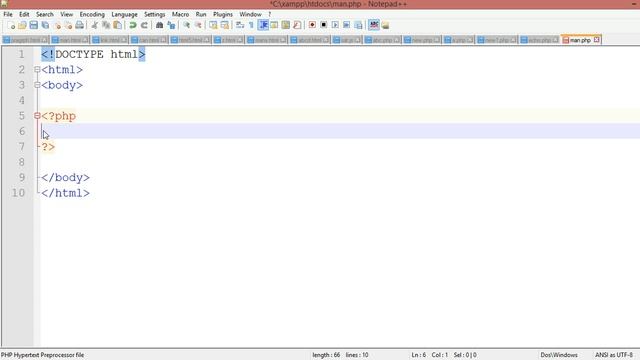Toggle Word wrap toolbar icon
Screen dimensions: 640x360
240,25
